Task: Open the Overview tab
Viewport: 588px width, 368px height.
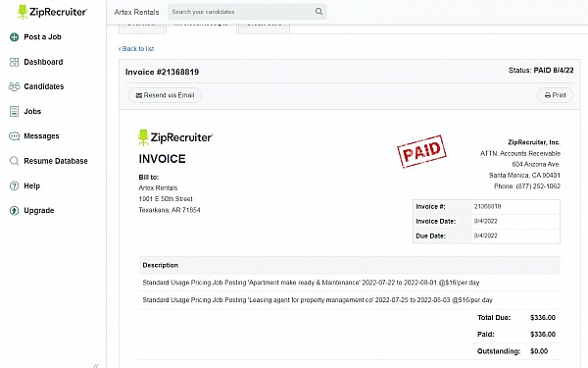Action: [x=142, y=27]
